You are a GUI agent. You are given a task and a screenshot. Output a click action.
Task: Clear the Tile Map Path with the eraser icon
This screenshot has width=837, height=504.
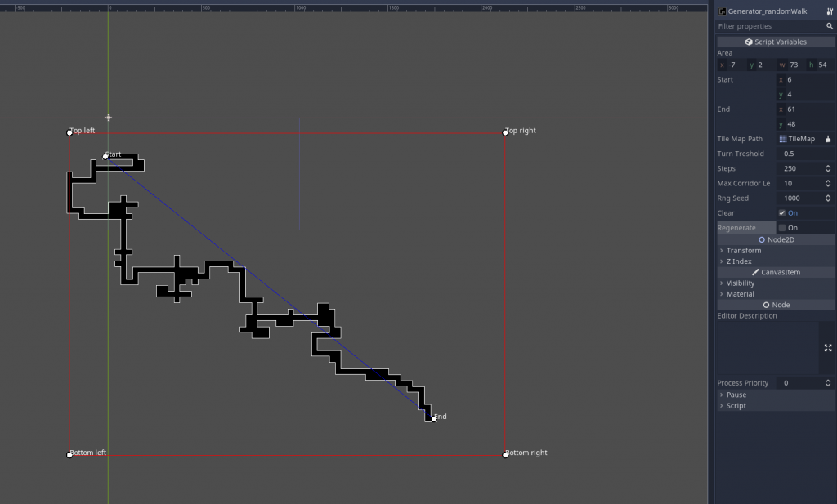point(827,139)
